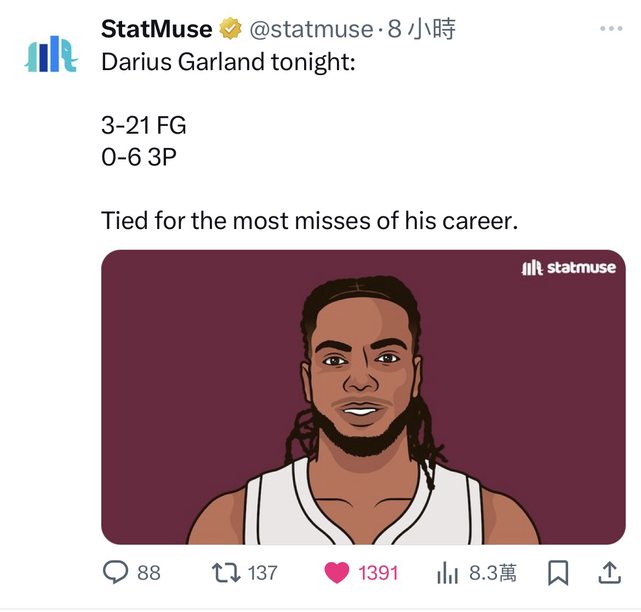Click the "Darius Garland tonight:" text line

coord(228,61)
